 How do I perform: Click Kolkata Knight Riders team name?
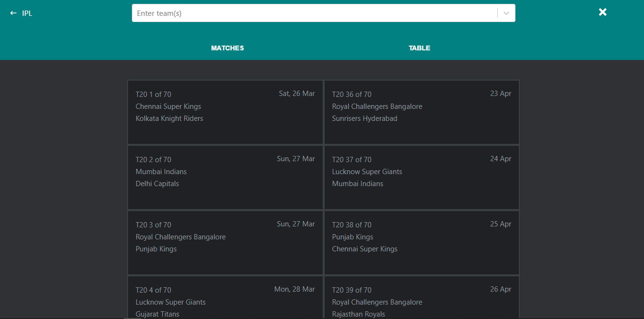[169, 118]
